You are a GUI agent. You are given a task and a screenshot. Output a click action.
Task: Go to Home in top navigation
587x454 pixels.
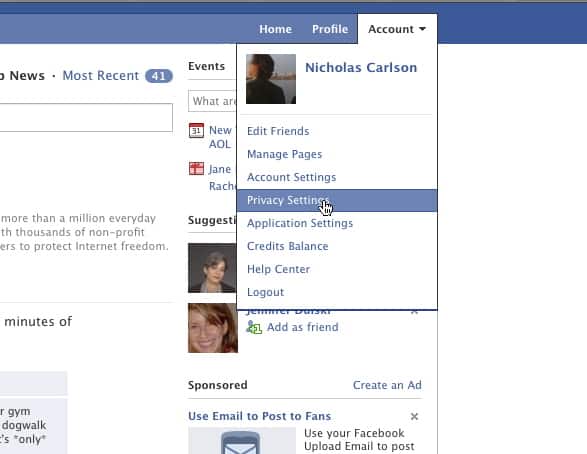[x=275, y=29]
